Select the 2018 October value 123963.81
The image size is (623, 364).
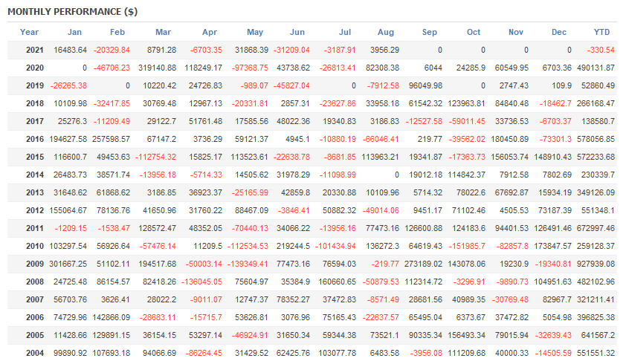[460, 103]
